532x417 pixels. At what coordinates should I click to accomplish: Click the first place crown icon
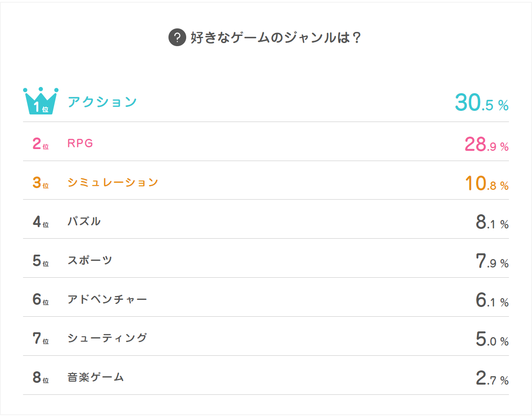(41, 102)
